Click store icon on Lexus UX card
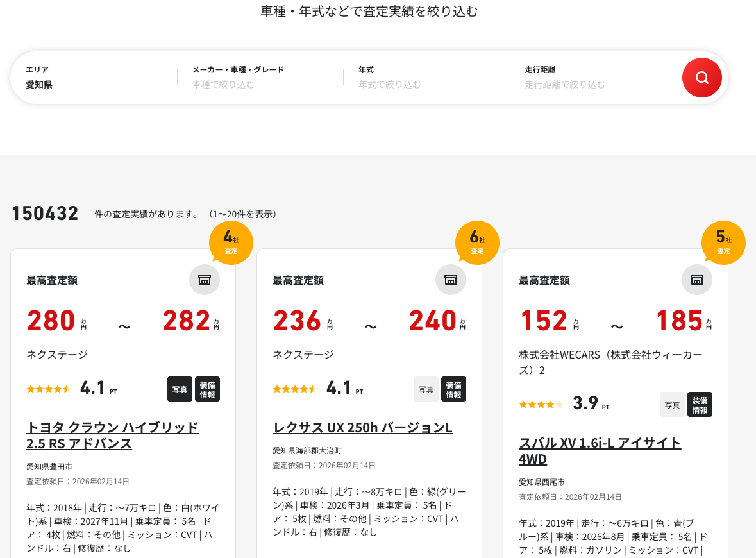The width and height of the screenshot is (756, 558). (451, 280)
